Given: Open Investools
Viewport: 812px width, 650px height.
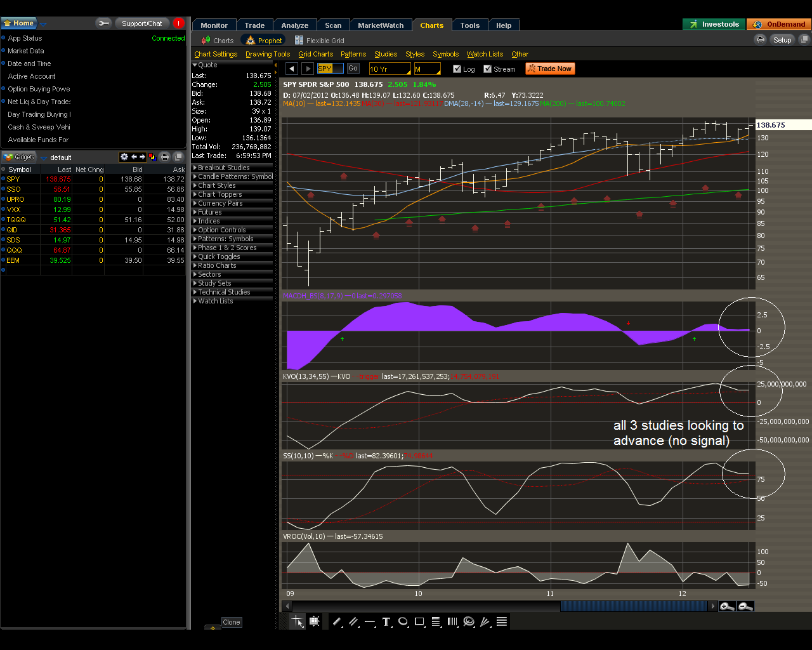Looking at the screenshot, I should click(x=714, y=24).
